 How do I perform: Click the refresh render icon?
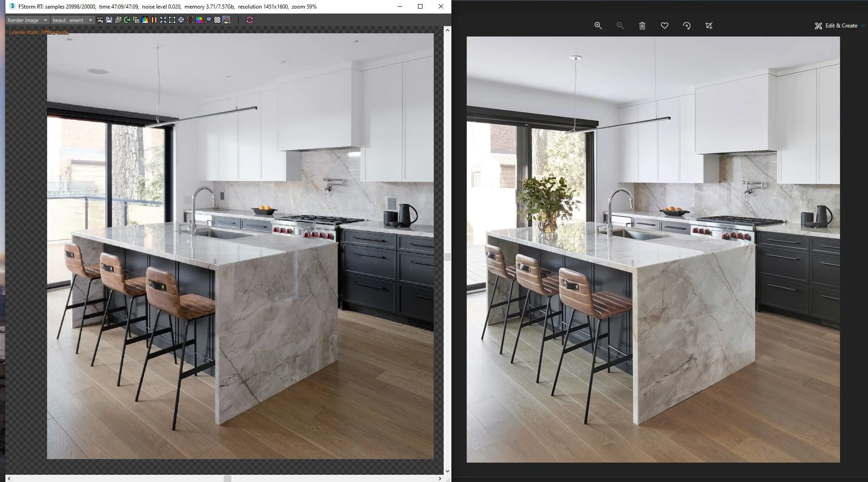click(x=250, y=20)
